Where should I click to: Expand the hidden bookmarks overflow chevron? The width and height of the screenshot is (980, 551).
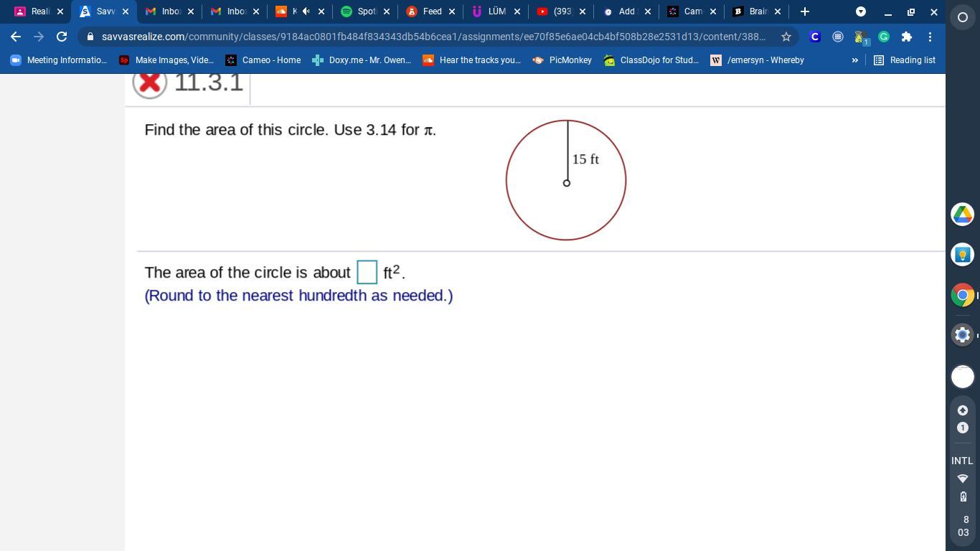pyautogui.click(x=854, y=60)
